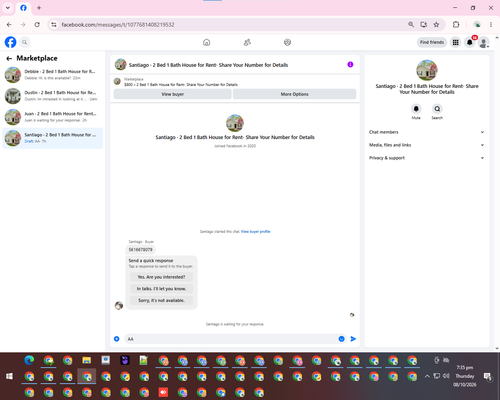Screen dimensions: 500x400
Task: Click the browser forward arrow
Action: pos(23,25)
